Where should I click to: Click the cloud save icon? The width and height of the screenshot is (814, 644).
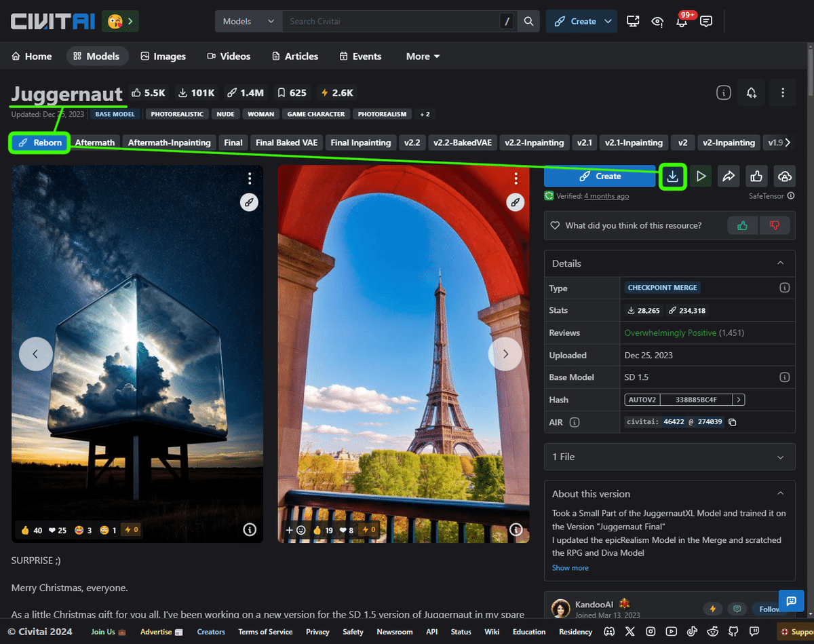pyautogui.click(x=784, y=176)
